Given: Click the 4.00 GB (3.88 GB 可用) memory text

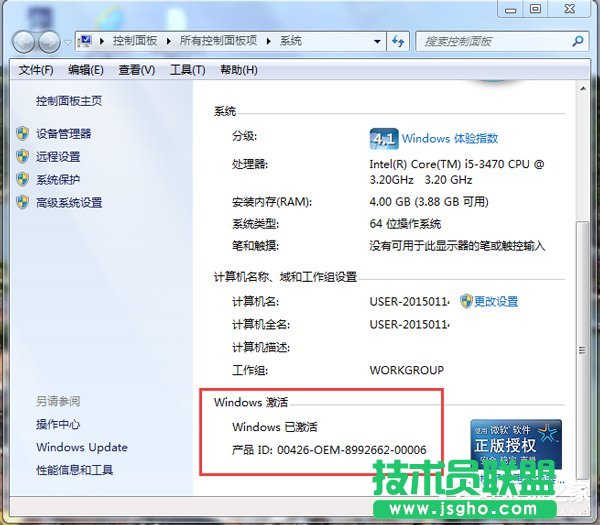Looking at the screenshot, I should click(429, 202).
